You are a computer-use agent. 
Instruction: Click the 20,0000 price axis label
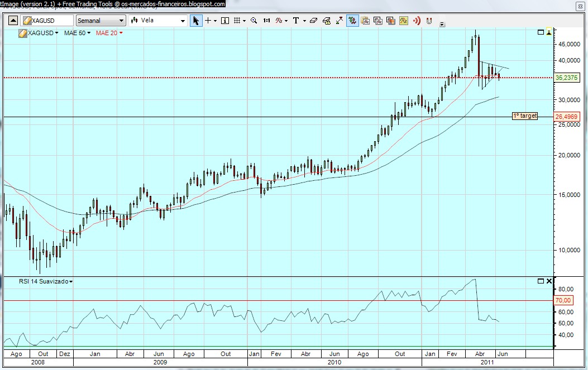569,155
